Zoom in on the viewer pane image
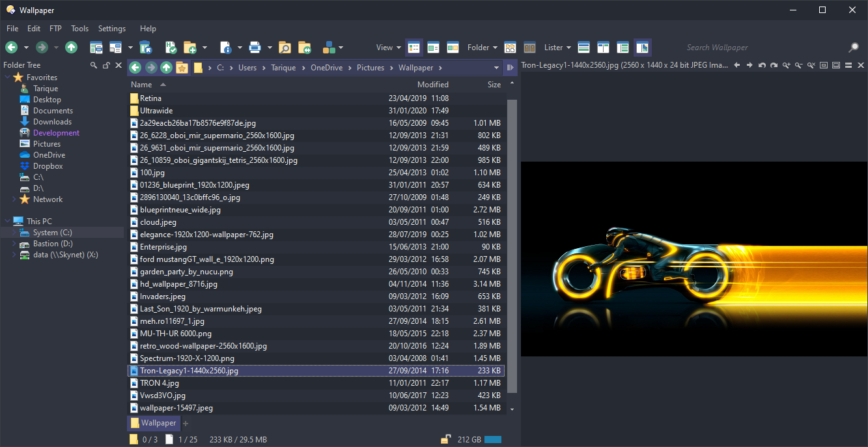 pos(787,65)
